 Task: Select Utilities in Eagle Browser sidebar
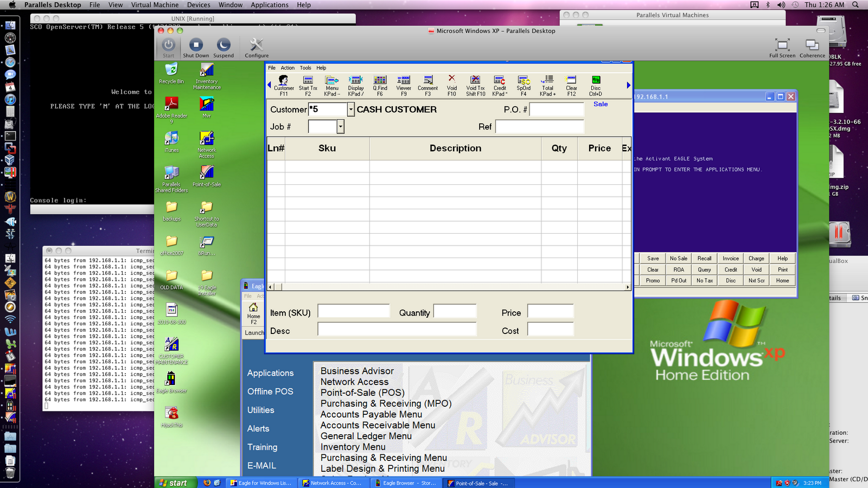pyautogui.click(x=261, y=410)
